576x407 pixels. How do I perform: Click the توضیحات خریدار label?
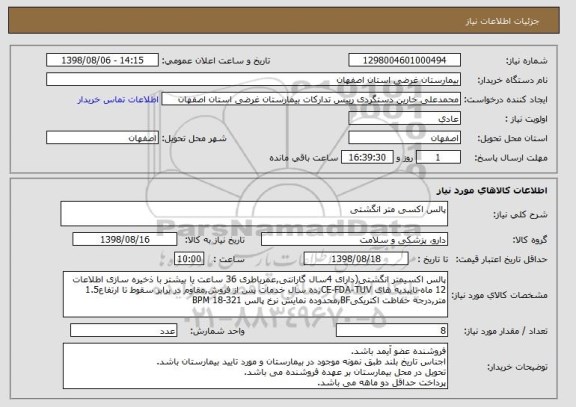coord(517,367)
